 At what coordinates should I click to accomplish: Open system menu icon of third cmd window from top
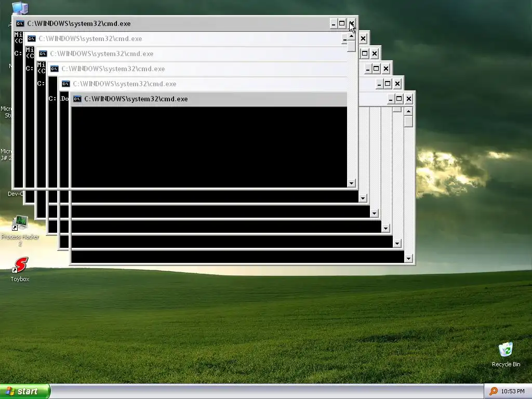point(43,54)
